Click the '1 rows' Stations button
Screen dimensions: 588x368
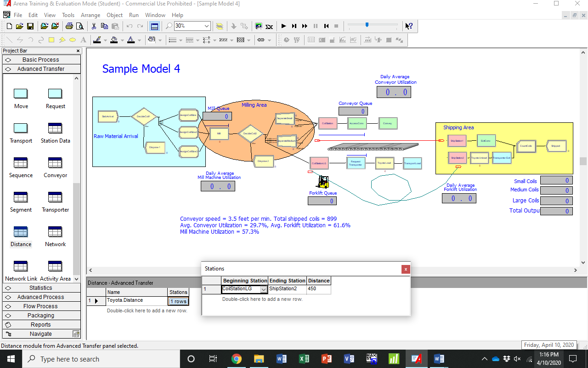(178, 301)
